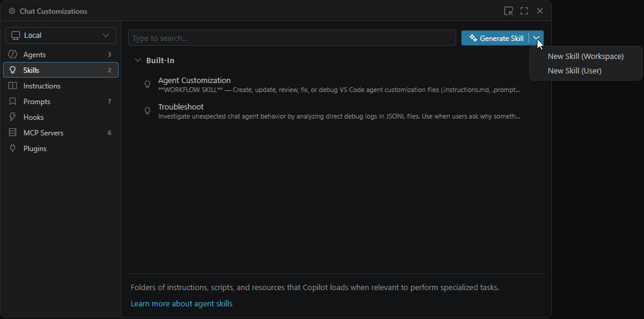Screen dimensions: 644x319
Task: Follow the Learn more about agent skills link
Action: point(181,304)
